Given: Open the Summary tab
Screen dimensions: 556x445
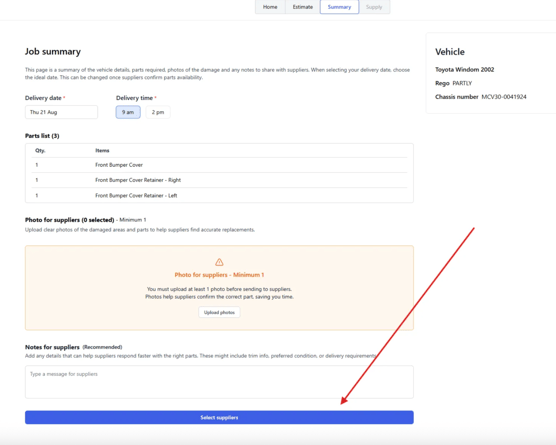Looking at the screenshot, I should pyautogui.click(x=339, y=7).
